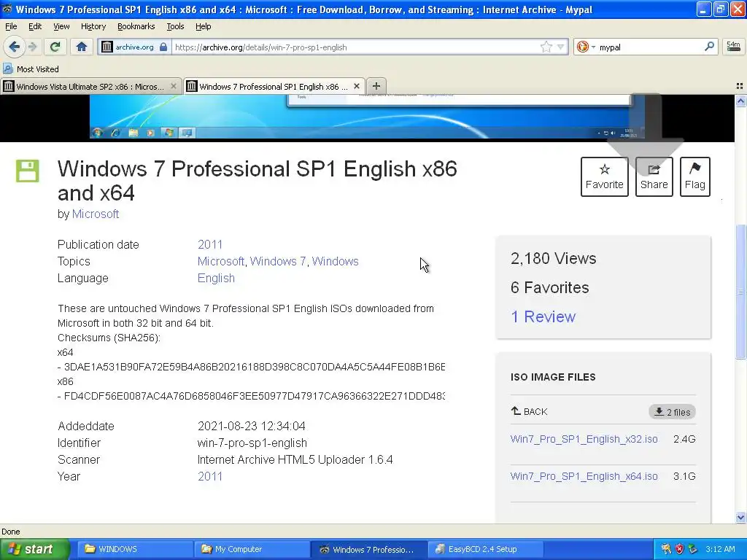Click the Favorite star button
The image size is (747, 560).
(x=604, y=176)
